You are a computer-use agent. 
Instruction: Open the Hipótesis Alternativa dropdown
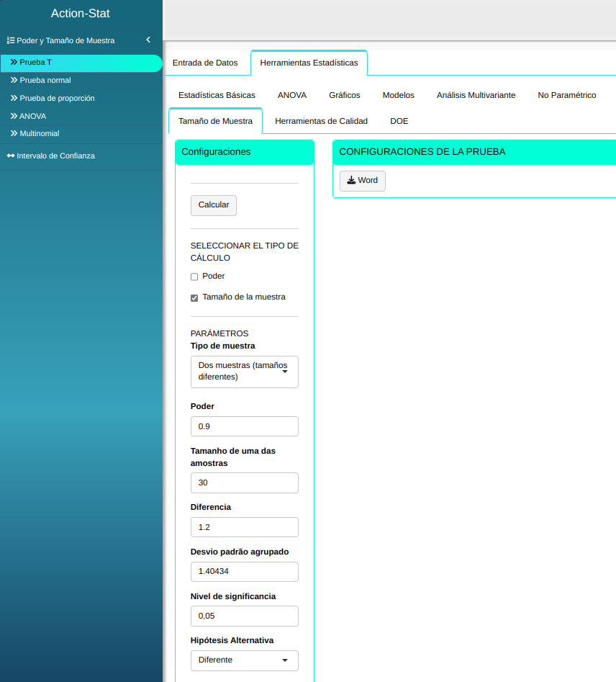(x=244, y=660)
